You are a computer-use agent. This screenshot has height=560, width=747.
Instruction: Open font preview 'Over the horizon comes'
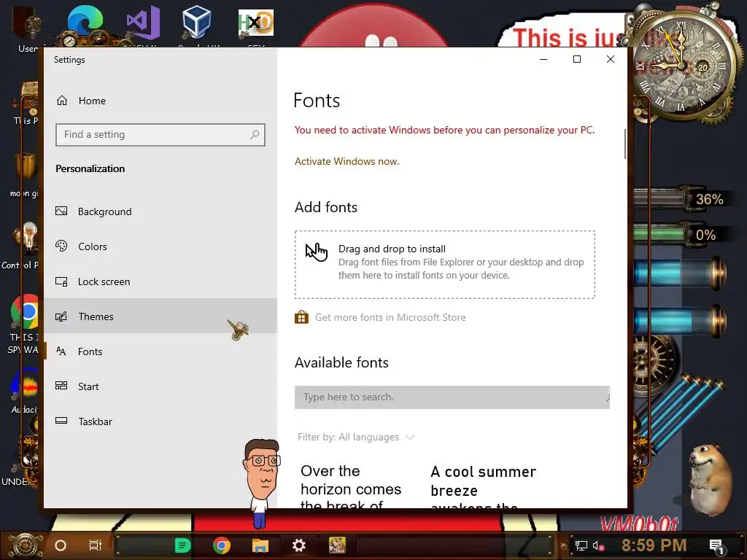[351, 486]
